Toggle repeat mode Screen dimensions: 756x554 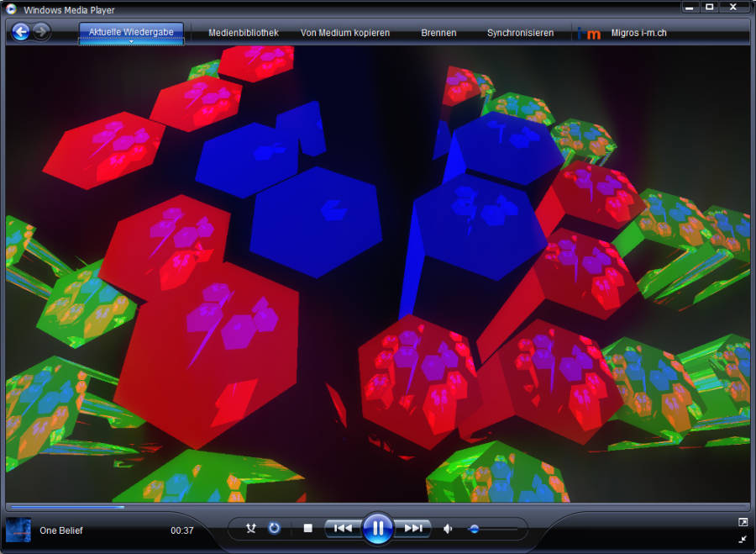pyautogui.click(x=274, y=529)
